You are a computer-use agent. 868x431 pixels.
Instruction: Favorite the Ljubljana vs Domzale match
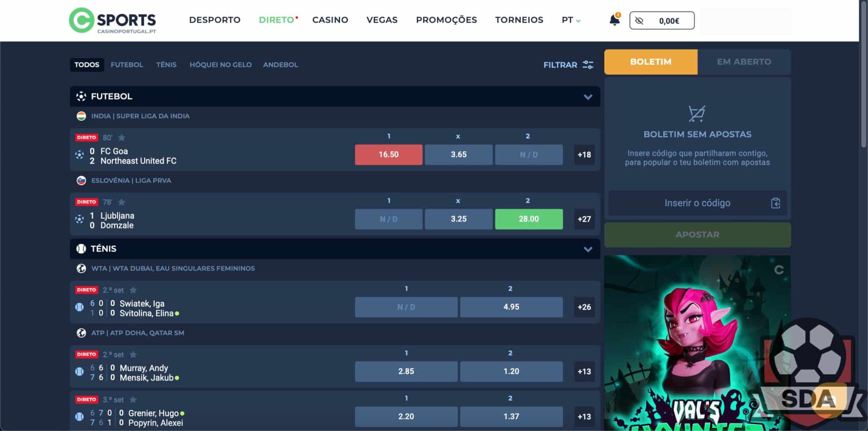(x=122, y=202)
